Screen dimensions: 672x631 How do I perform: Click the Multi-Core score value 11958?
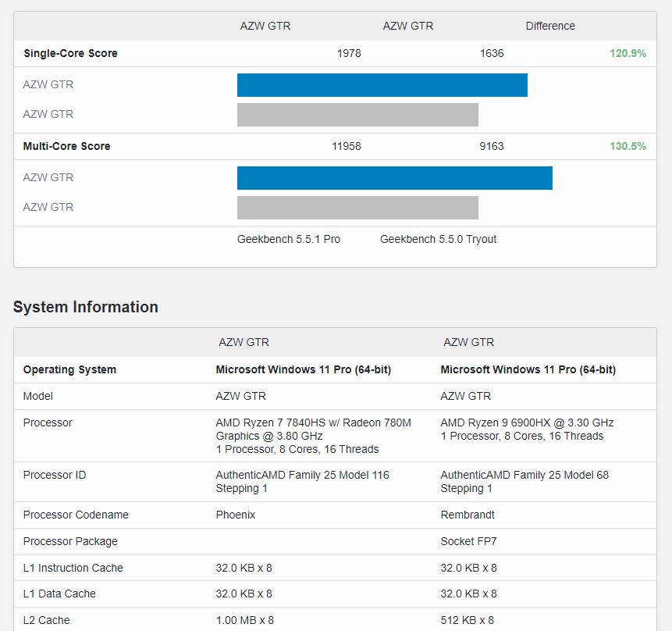[347, 147]
